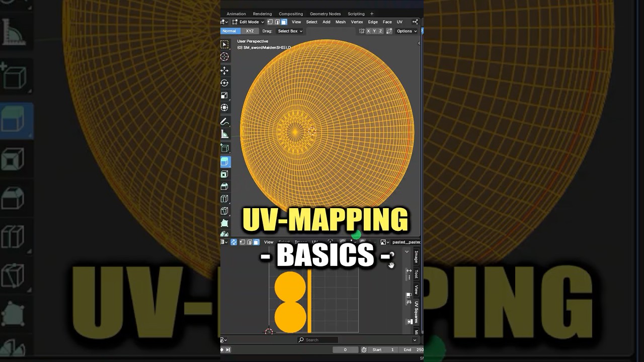This screenshot has height=362, width=644.
Task: Jump to last frame playback button
Action: (228, 349)
